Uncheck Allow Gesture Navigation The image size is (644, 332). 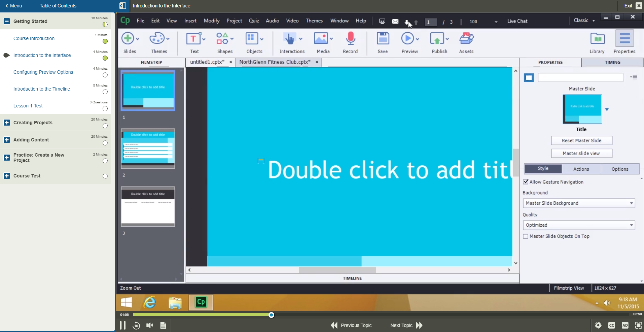pyautogui.click(x=526, y=182)
